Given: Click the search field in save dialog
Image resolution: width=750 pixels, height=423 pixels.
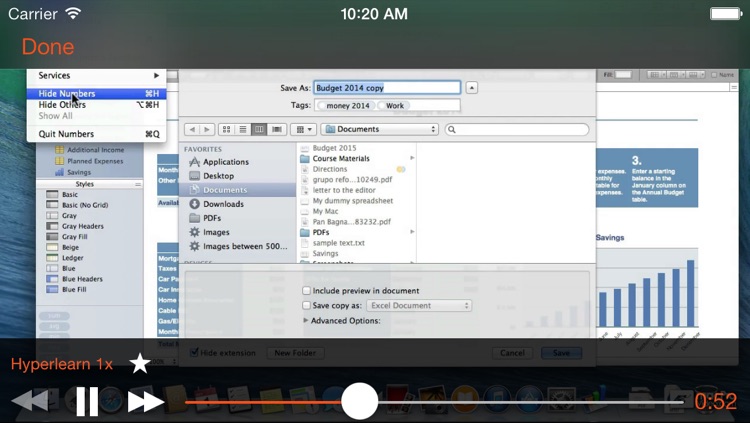Looking at the screenshot, I should (517, 129).
